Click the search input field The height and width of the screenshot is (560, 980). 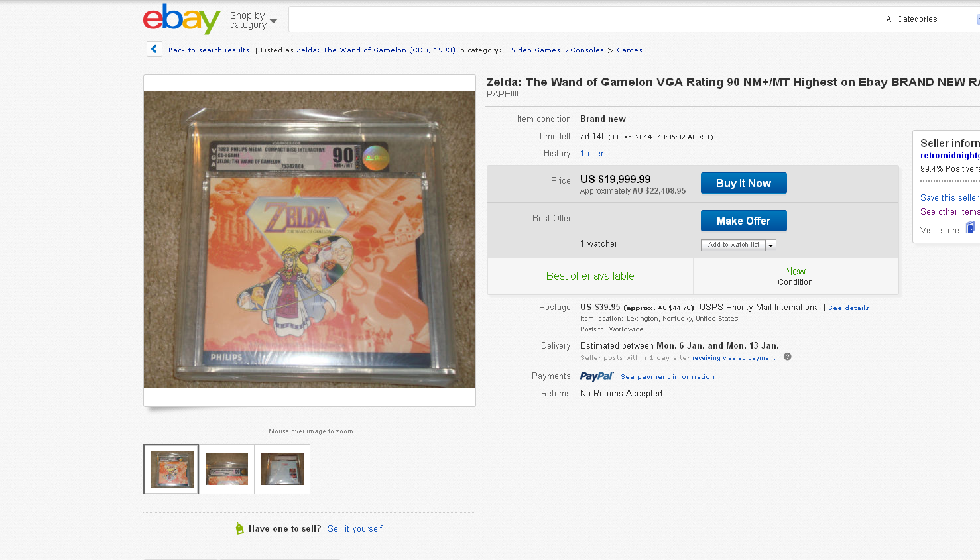pos(582,19)
